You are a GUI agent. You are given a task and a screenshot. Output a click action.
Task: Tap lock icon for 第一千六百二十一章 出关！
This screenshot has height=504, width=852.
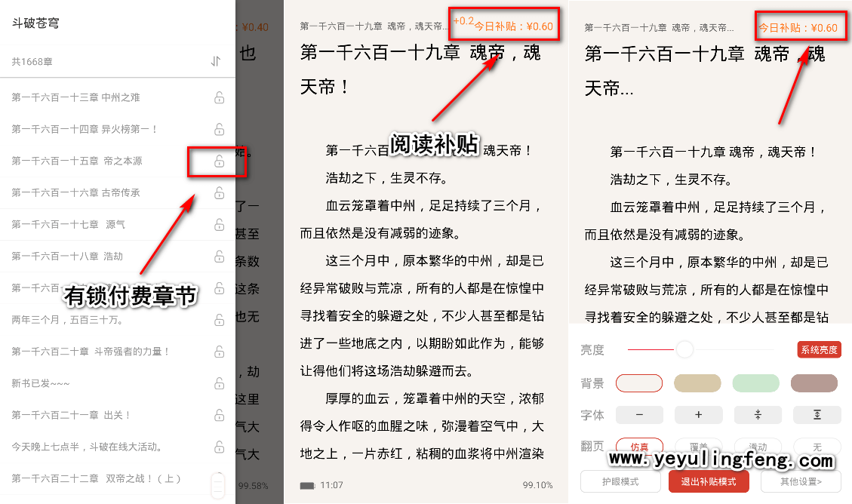point(219,416)
